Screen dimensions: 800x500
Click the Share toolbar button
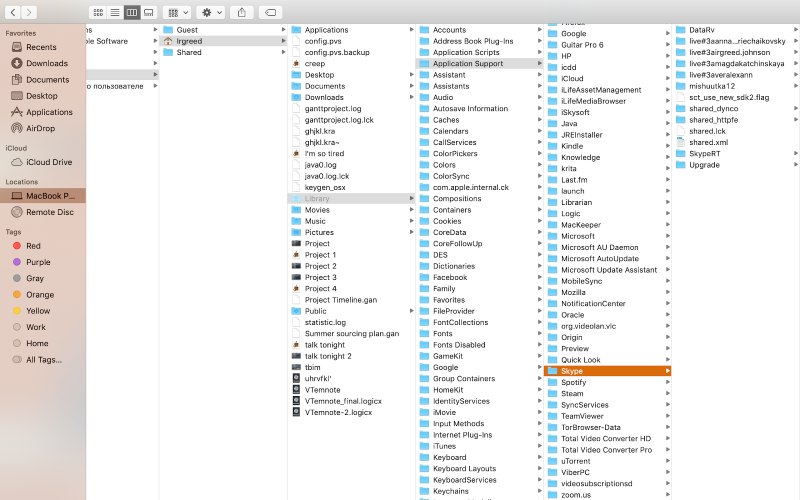click(x=242, y=12)
